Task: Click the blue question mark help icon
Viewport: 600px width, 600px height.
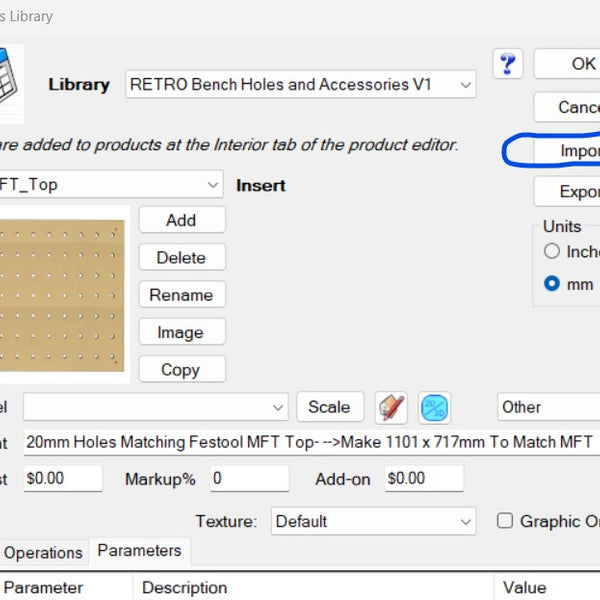Action: coord(508,63)
